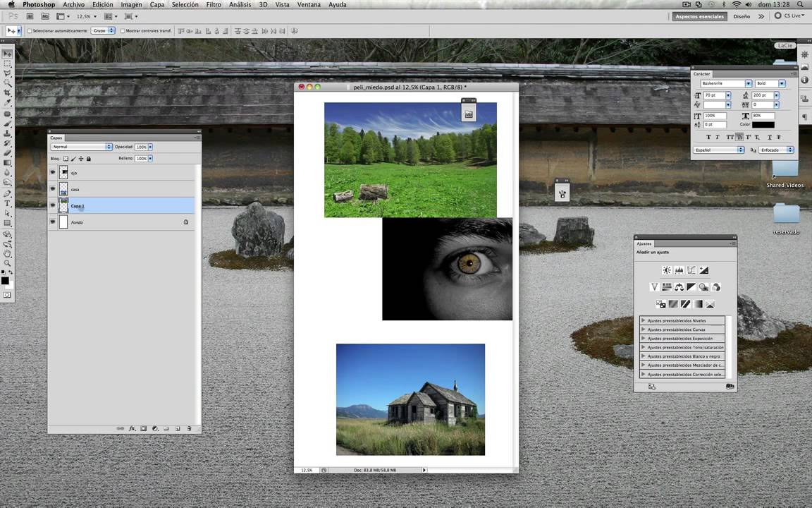
Task: Switch to the Diseño workspace
Action: 741,17
